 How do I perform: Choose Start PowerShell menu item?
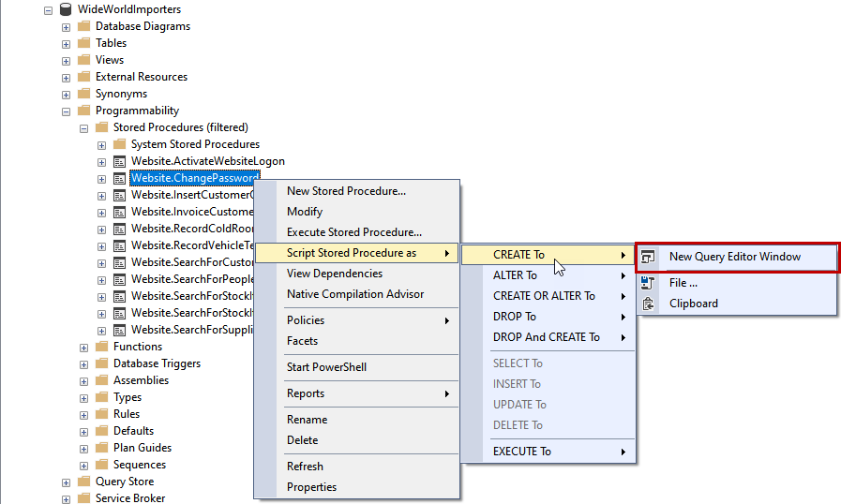click(x=356, y=367)
